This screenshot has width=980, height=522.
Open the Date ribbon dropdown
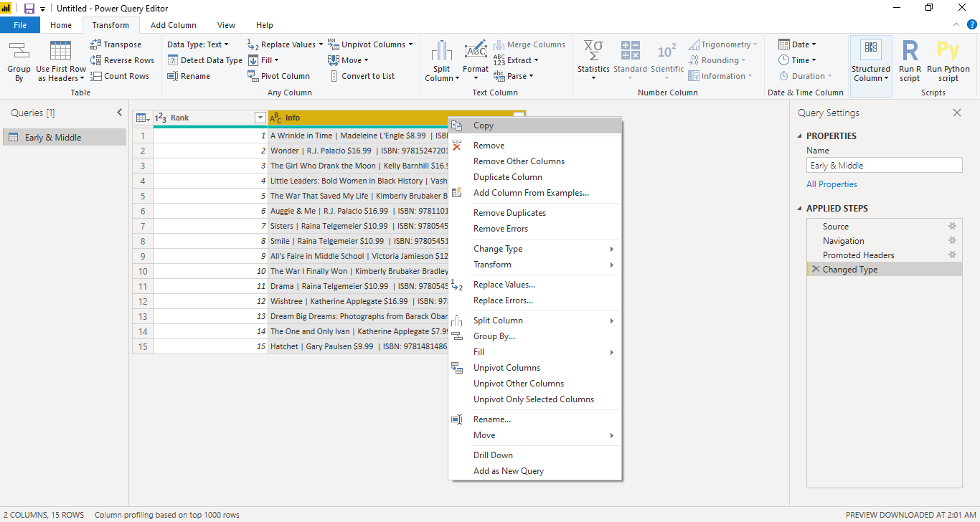coord(797,44)
